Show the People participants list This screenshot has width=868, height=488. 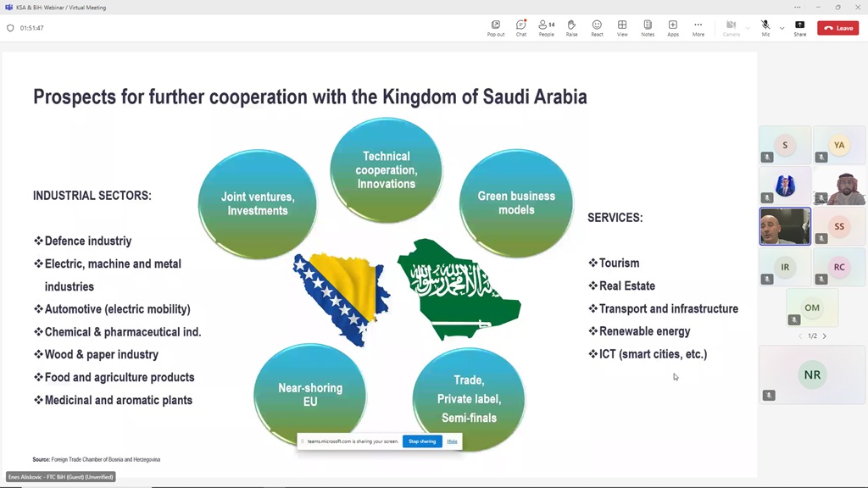pyautogui.click(x=546, y=27)
